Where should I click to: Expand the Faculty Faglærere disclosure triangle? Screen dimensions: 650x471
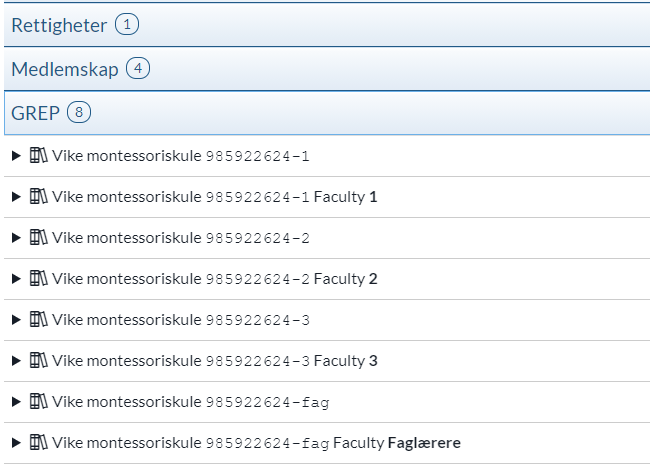pyautogui.click(x=15, y=442)
